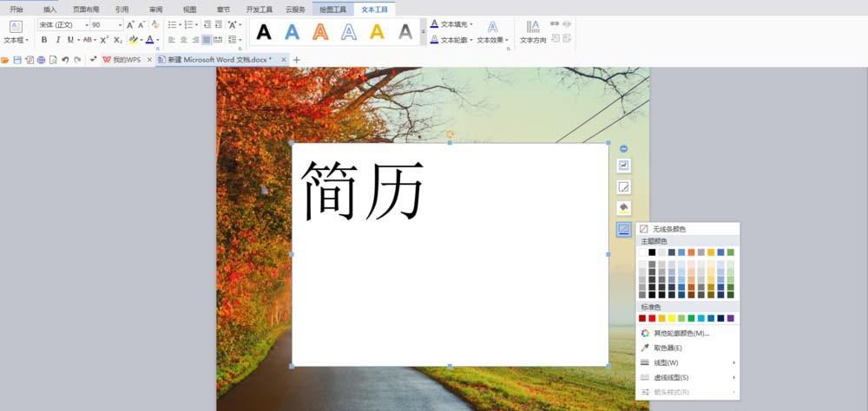Click the text highlight color icon
Screen dimensions: 868x411
click(x=133, y=40)
